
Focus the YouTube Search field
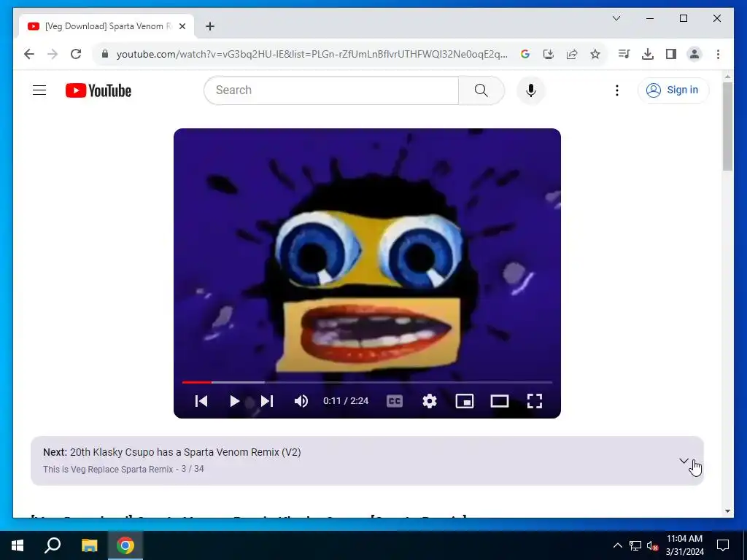pos(332,90)
